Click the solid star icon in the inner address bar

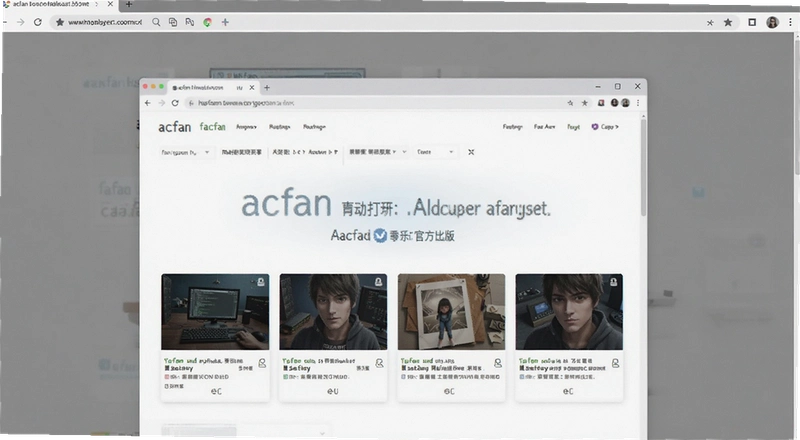click(585, 103)
